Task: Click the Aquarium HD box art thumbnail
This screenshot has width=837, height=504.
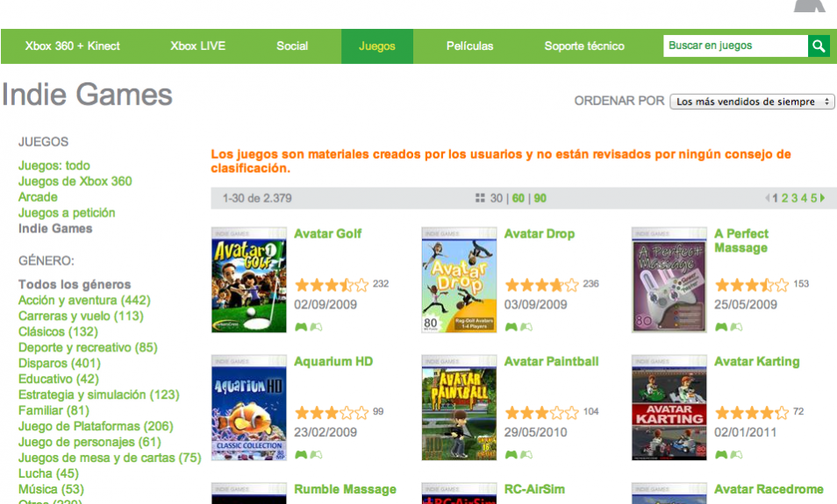Action: pyautogui.click(x=249, y=408)
